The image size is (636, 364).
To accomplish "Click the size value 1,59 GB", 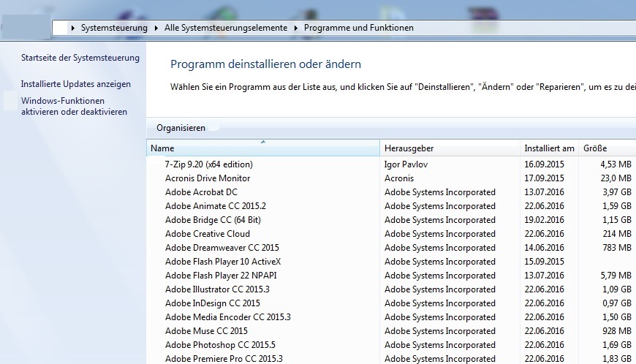I will coord(616,206).
